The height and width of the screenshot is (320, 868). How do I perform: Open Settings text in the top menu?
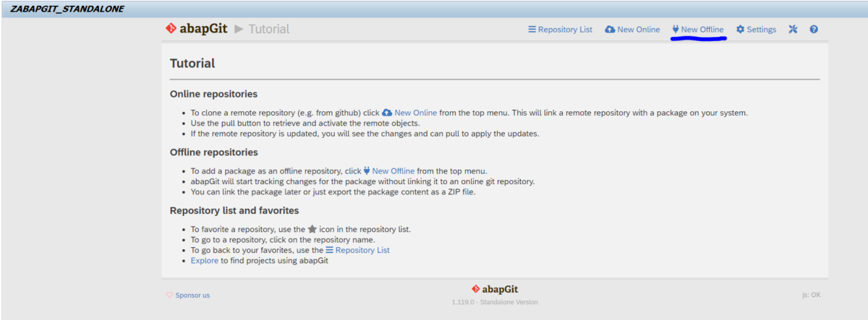762,30
